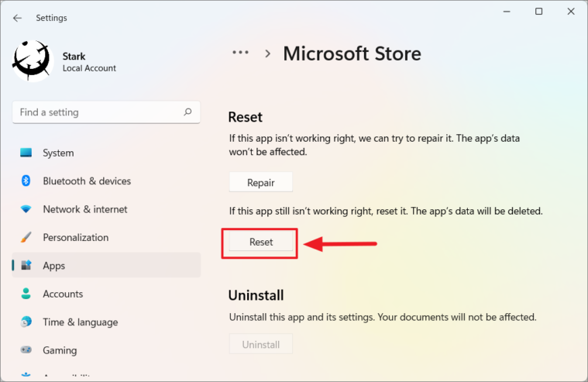
Task: Close the Settings window
Action: click(x=571, y=12)
